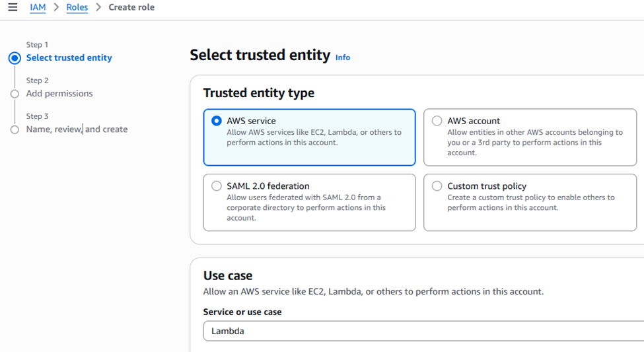Click the Service or use case label
Image resolution: width=644 pixels, height=352 pixels.
tap(242, 312)
